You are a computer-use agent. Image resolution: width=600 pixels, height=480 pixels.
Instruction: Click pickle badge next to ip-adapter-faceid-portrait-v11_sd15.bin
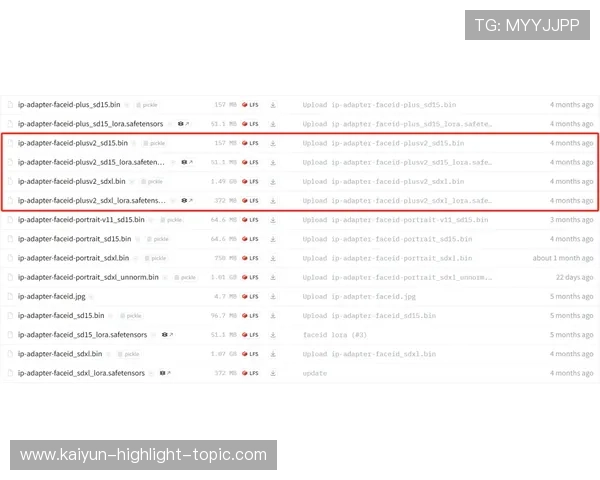[171, 220]
